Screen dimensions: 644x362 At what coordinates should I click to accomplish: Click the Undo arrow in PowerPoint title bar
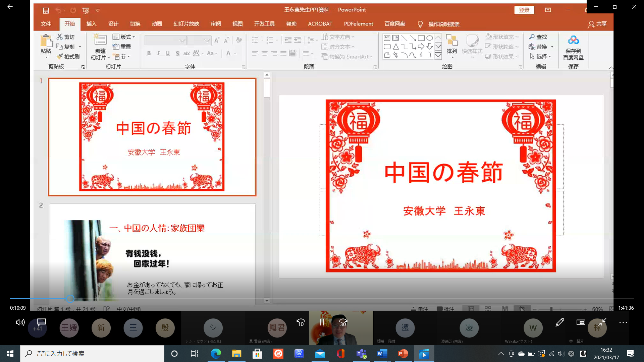coord(58,10)
